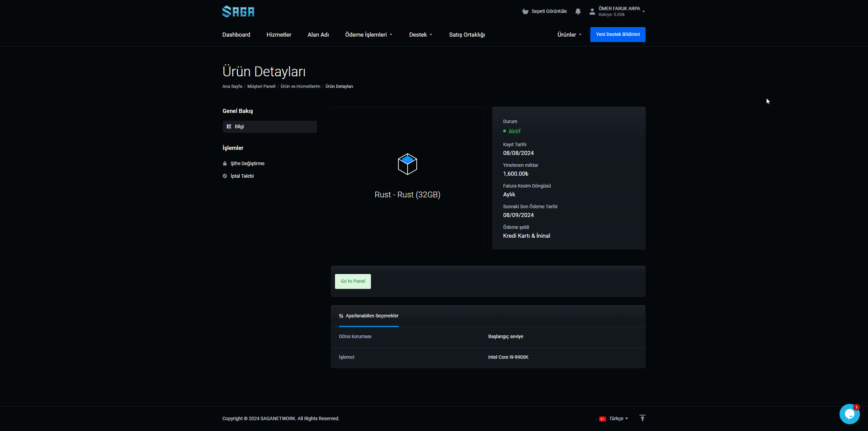Expand the Ürünler dropdown
Screen dimensions: 868x431
click(x=569, y=35)
